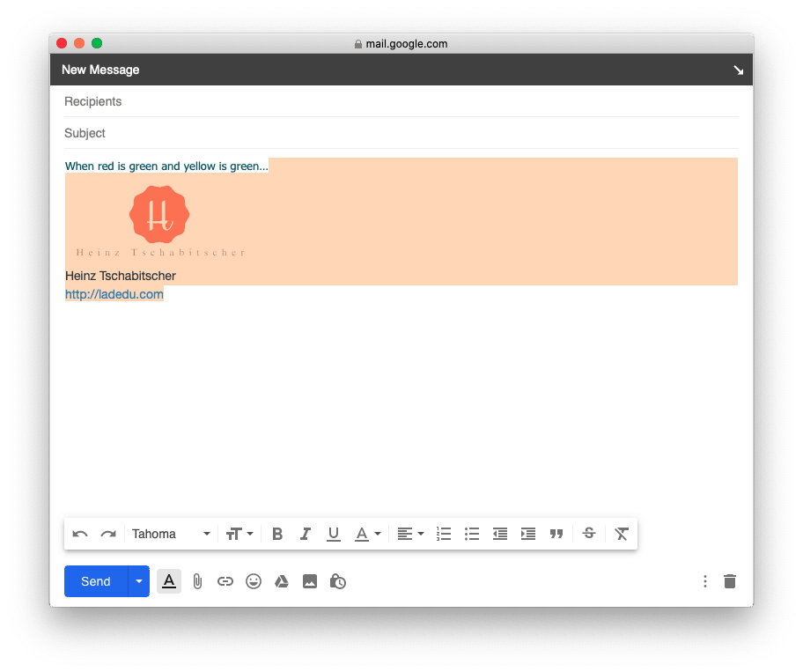
Task: Click the 'Heinz Tschabitscher' name text
Action: 121,276
